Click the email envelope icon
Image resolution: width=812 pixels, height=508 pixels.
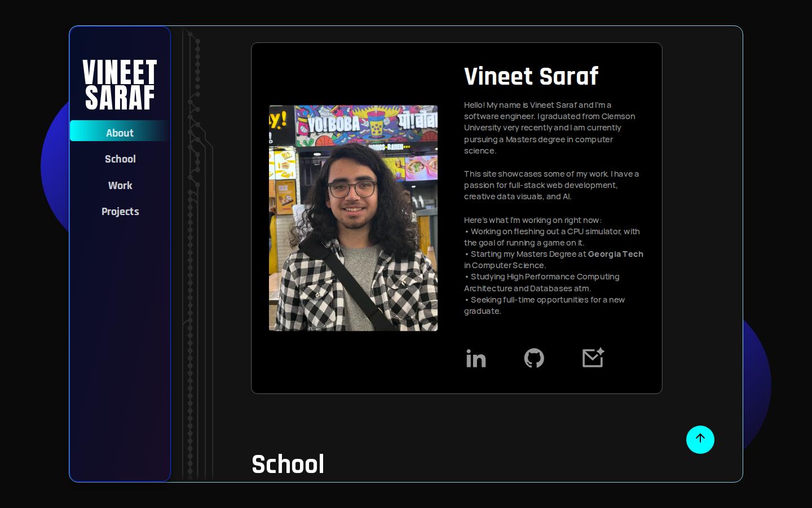click(x=593, y=358)
